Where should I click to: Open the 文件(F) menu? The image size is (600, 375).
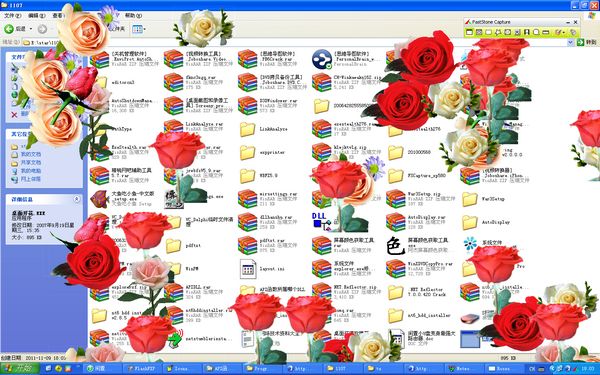[x=12, y=15]
